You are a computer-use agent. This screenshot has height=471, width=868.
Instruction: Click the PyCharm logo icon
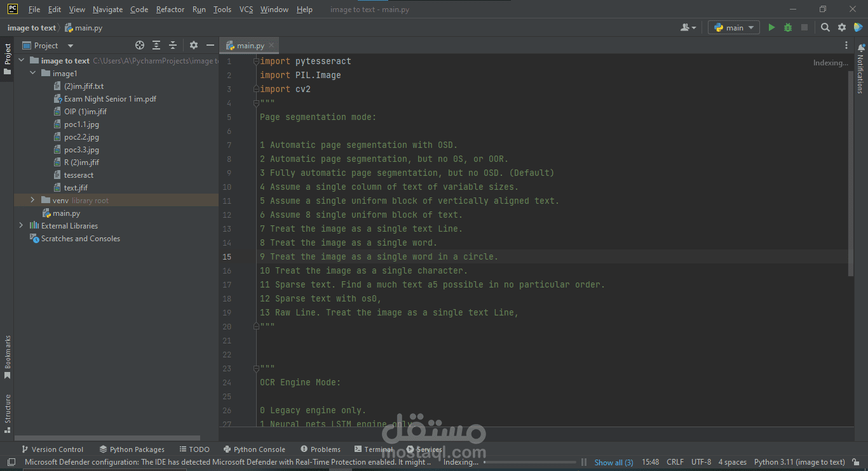pos(12,9)
